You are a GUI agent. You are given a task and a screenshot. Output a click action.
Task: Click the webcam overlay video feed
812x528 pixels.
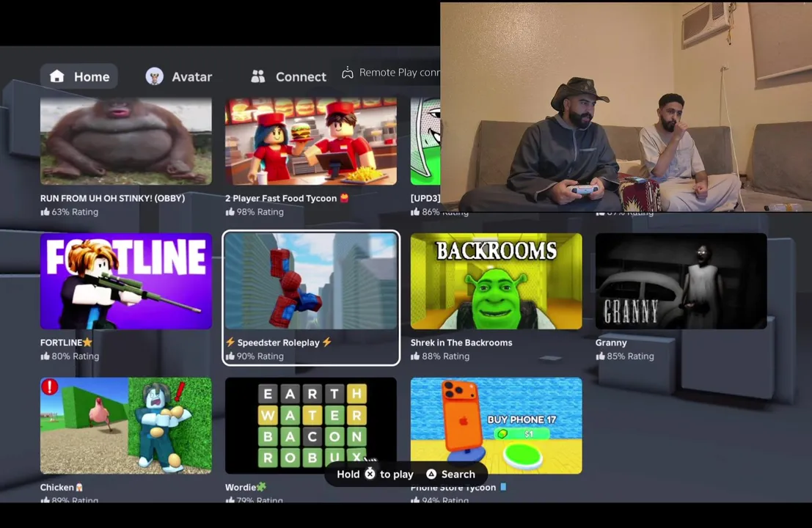(x=626, y=106)
